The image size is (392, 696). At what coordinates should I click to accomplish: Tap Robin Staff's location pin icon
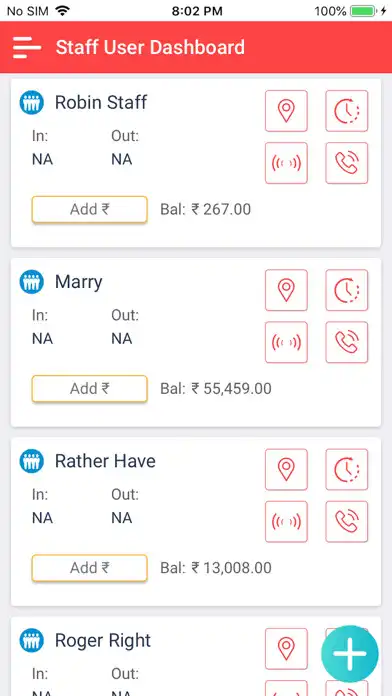click(286, 111)
